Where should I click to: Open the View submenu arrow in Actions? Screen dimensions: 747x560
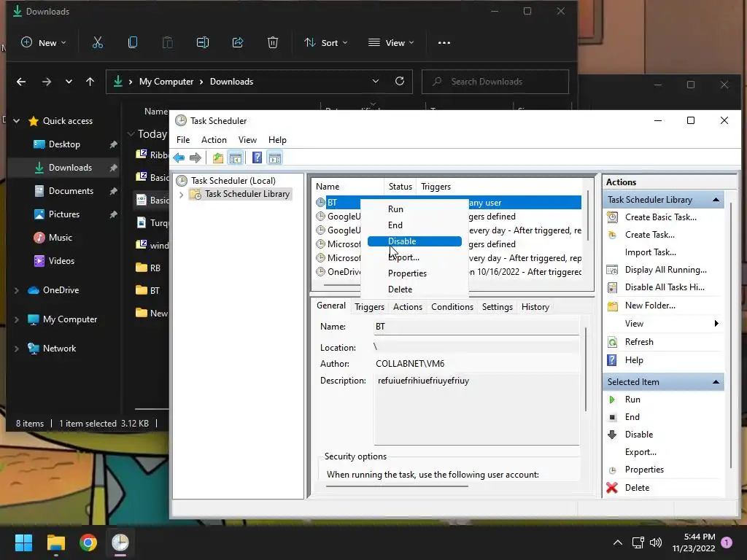point(716,324)
